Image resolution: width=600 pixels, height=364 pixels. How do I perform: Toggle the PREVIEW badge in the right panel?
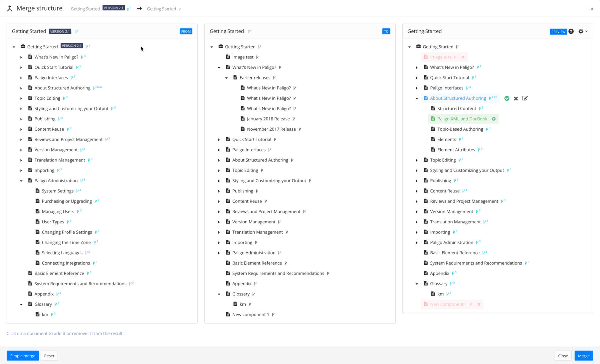click(x=558, y=32)
